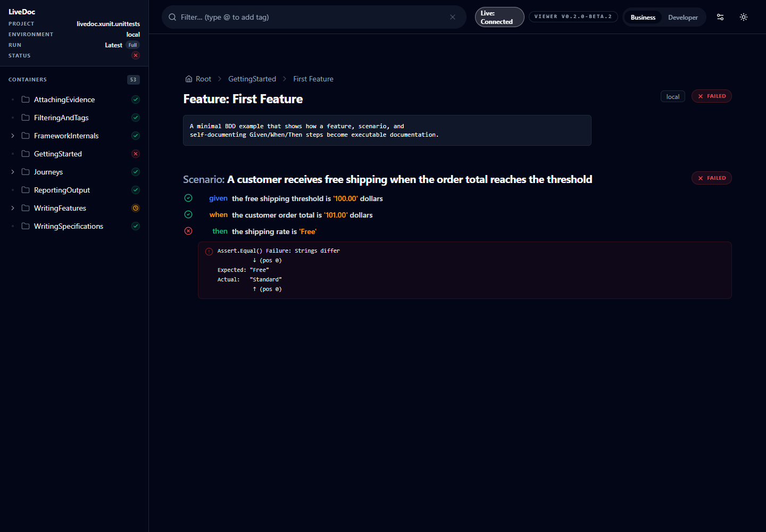Click the Full run badge
This screenshot has height=532, width=766.
coord(132,45)
